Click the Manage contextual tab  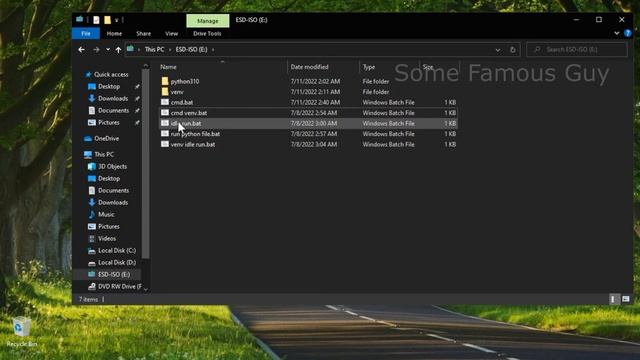[x=208, y=20]
